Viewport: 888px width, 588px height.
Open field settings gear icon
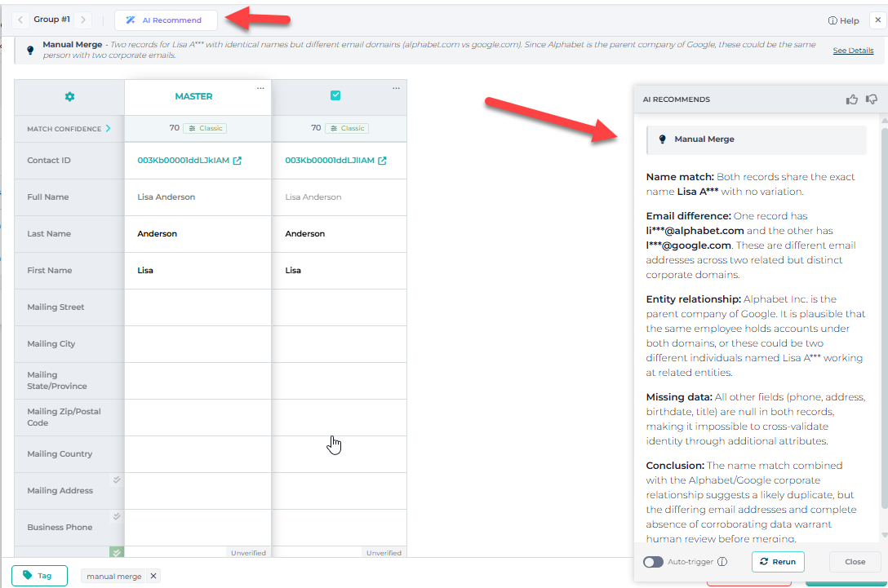pyautogui.click(x=69, y=97)
